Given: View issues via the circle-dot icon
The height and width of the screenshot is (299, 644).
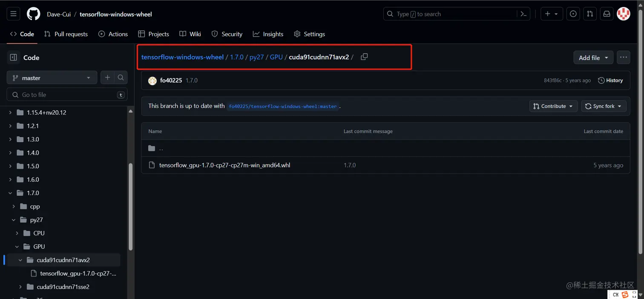Looking at the screenshot, I should click(x=573, y=14).
